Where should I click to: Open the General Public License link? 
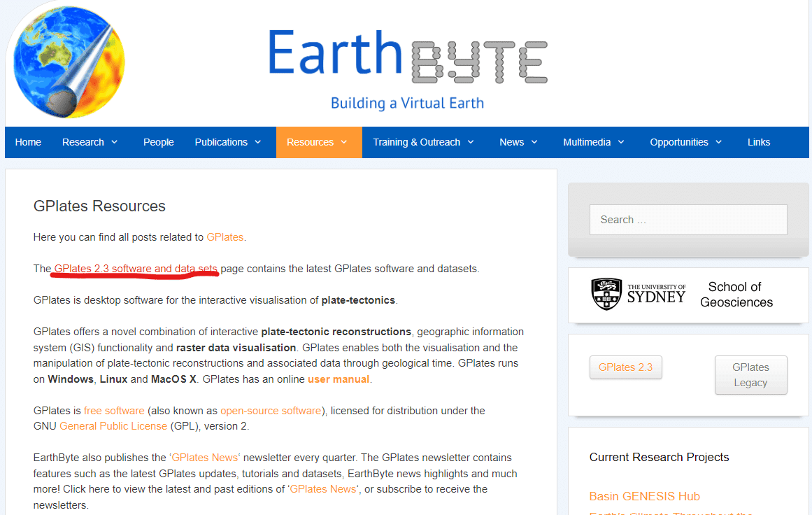click(x=113, y=426)
